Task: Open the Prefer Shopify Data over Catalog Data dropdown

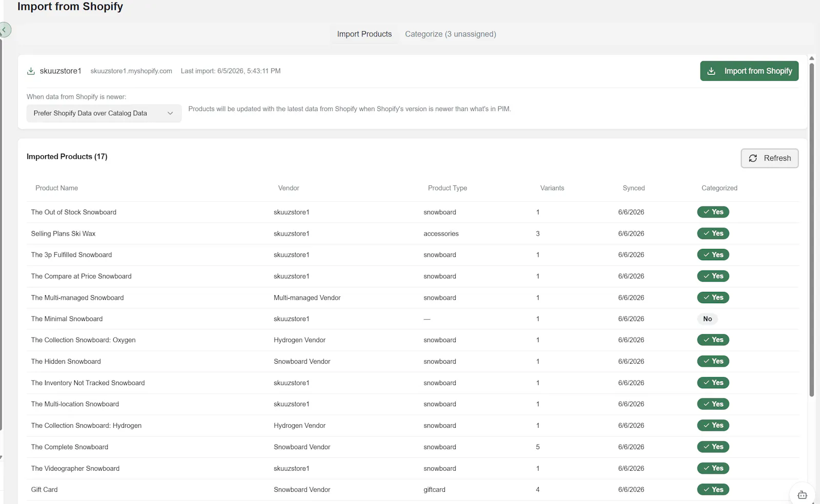Action: (x=104, y=113)
